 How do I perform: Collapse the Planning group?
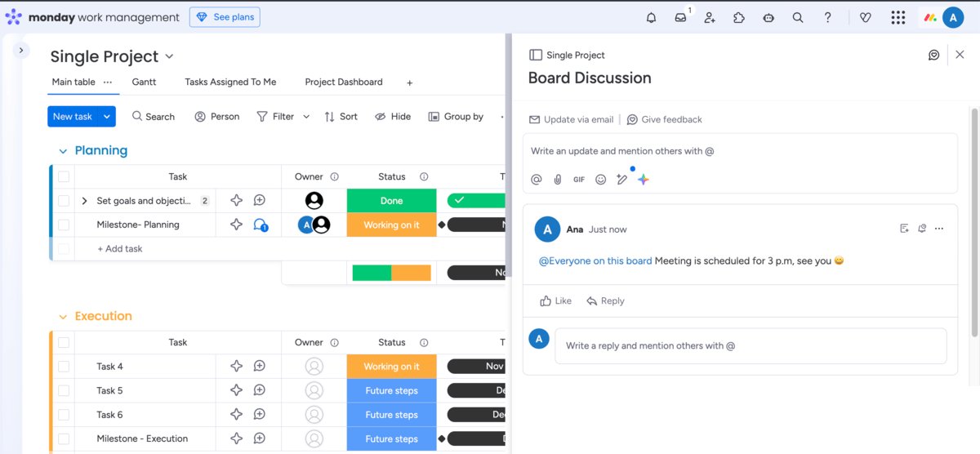click(62, 151)
